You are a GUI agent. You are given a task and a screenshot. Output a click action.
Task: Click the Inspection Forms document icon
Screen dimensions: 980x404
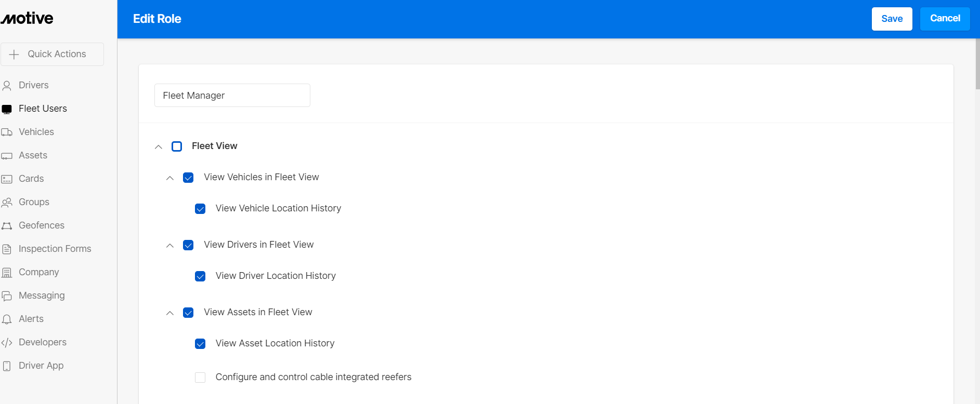pos(7,249)
